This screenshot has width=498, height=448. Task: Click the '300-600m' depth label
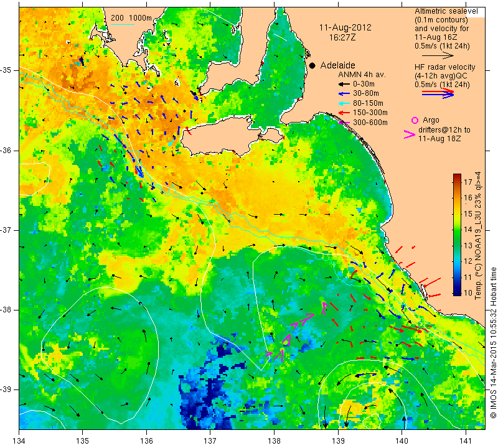pos(370,122)
